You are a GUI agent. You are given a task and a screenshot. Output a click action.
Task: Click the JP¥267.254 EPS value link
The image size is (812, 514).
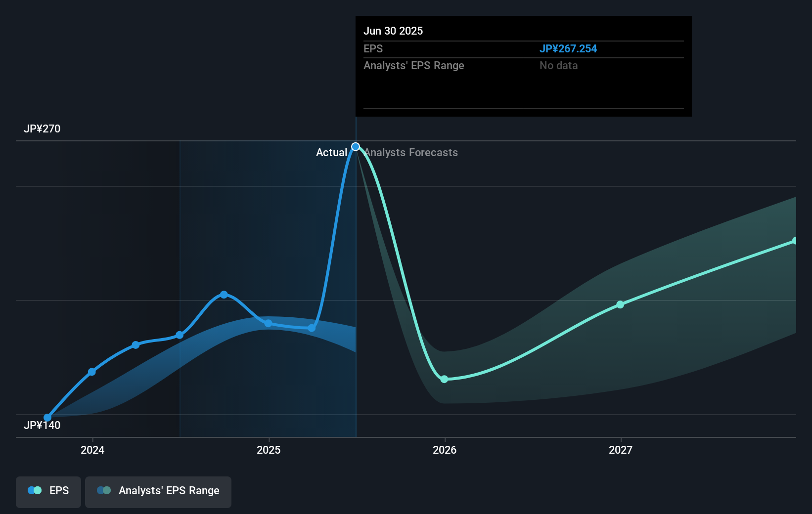point(569,49)
